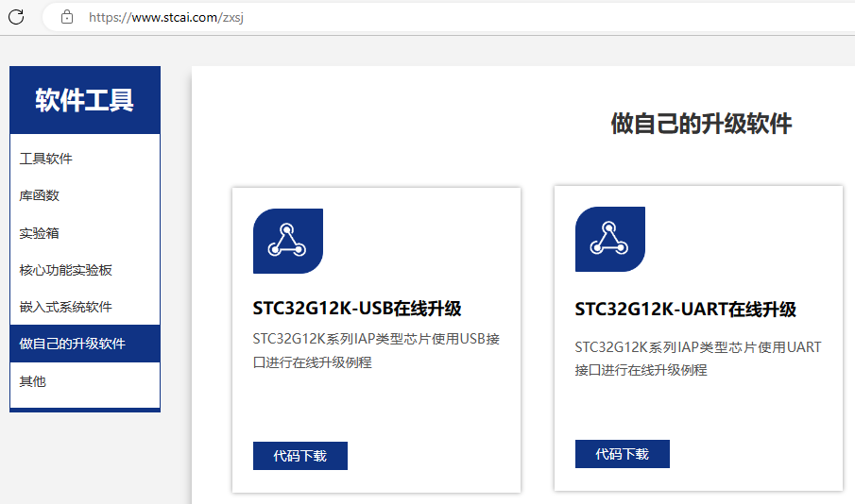855x504 pixels.
Task: View site info via the lock icon
Action: tap(67, 17)
